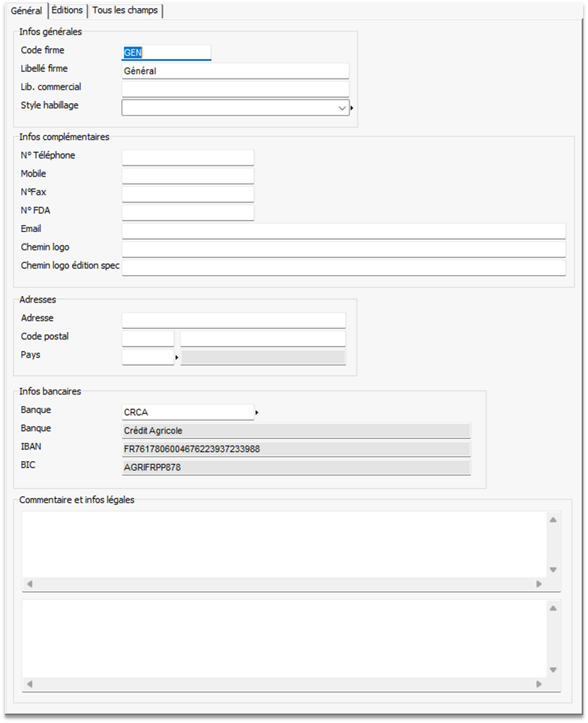This screenshot has width=588, height=723.
Task: Click the Banque code field showing CRCA
Action: [188, 412]
